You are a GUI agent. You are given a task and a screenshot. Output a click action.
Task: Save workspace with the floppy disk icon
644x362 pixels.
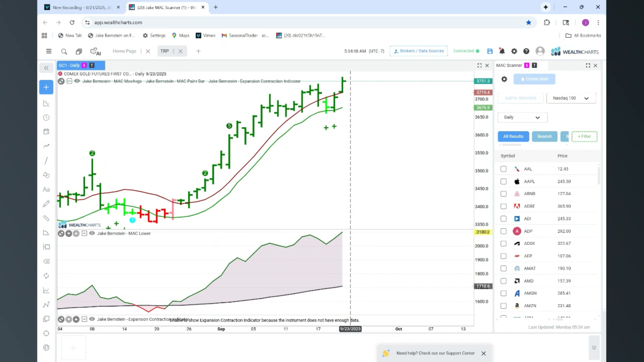(x=490, y=51)
